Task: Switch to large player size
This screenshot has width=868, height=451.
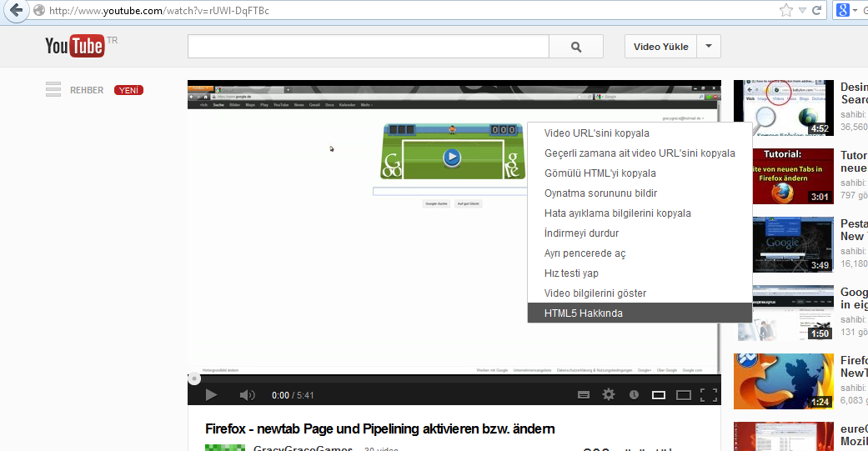Action: [684, 395]
